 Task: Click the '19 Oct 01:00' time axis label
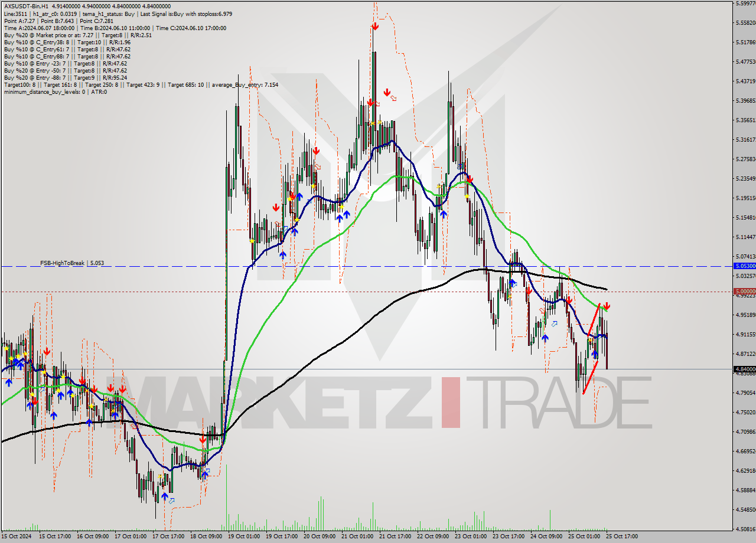(243, 537)
